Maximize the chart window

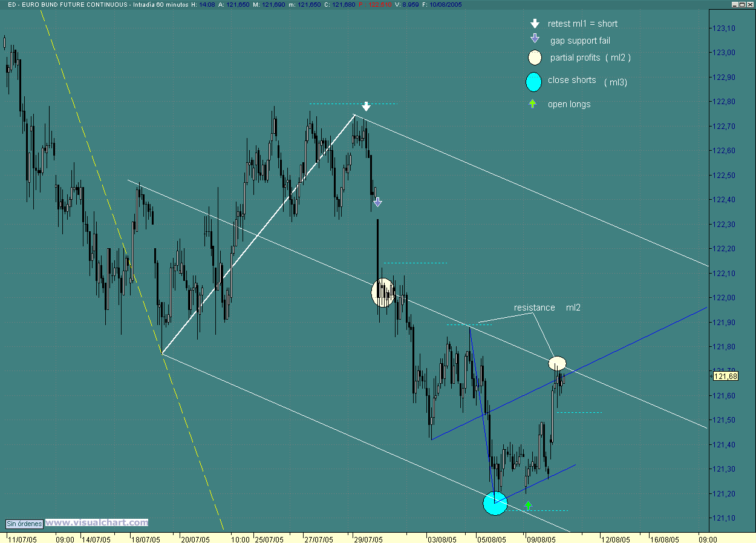click(x=743, y=4)
